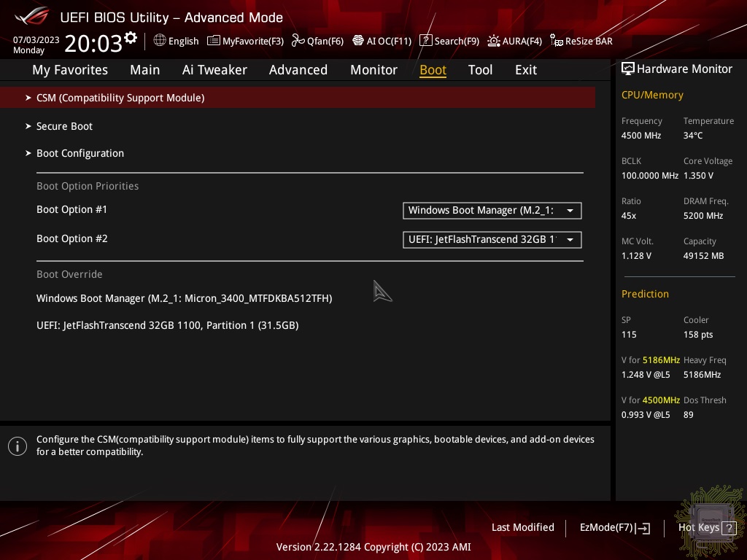Image resolution: width=747 pixels, height=560 pixels.
Task: Open the Boot Option #2 dropdown
Action: (492, 239)
